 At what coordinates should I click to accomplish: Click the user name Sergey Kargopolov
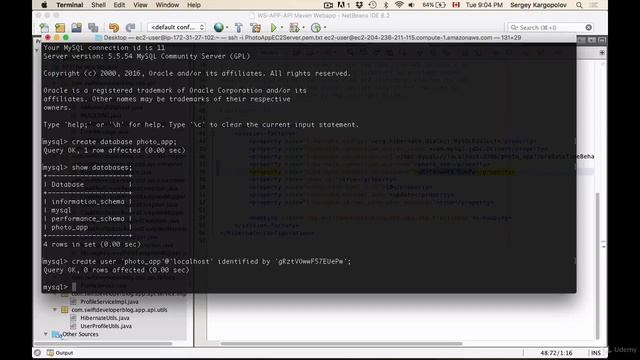point(538,5)
